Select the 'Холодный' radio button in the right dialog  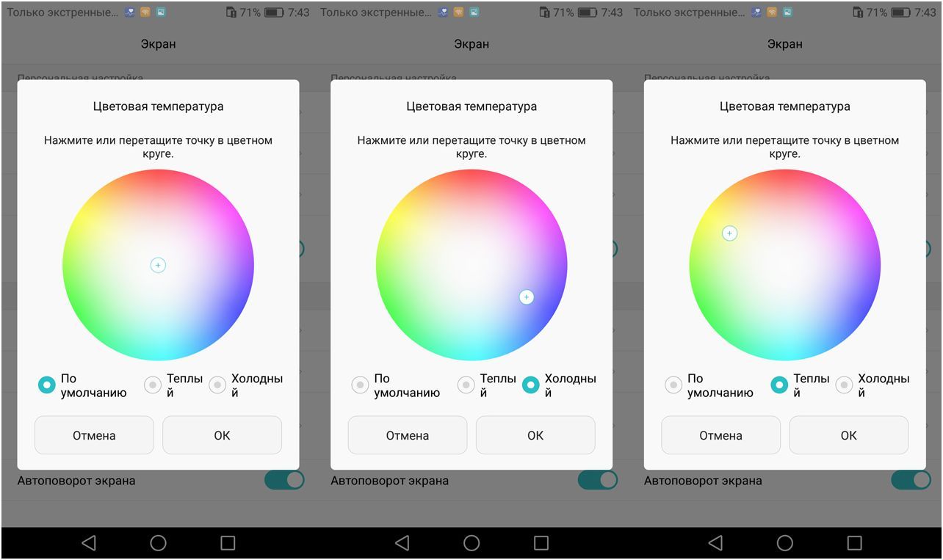coord(845,385)
